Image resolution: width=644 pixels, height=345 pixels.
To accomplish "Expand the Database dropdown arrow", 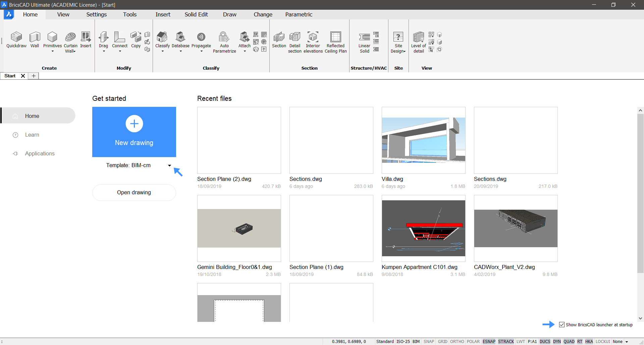I will point(180,51).
